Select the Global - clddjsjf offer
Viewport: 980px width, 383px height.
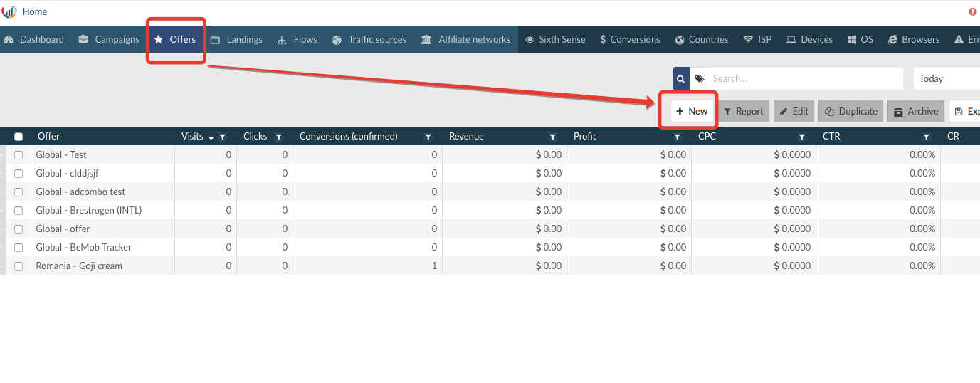point(67,174)
